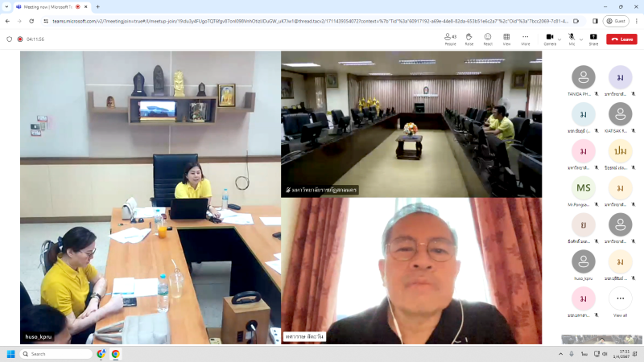
Task: Reload the Teams meeting page
Action: click(x=33, y=21)
